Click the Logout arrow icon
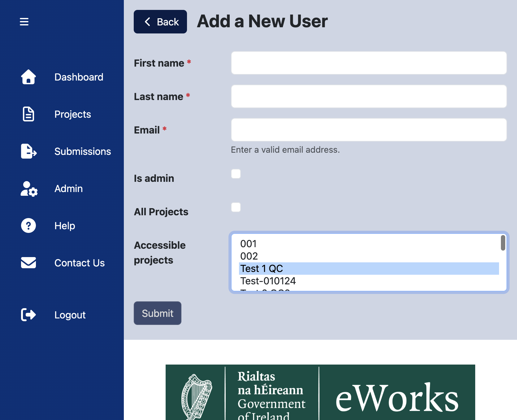 28,315
